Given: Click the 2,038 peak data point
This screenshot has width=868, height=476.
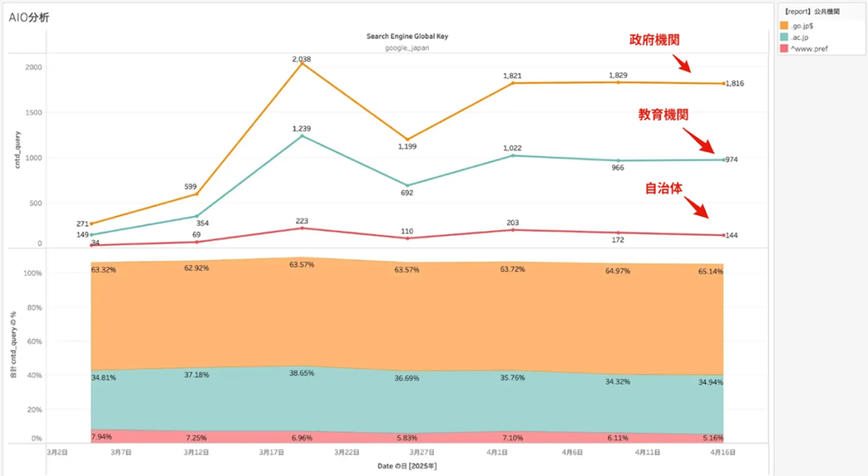Looking at the screenshot, I should tap(302, 64).
